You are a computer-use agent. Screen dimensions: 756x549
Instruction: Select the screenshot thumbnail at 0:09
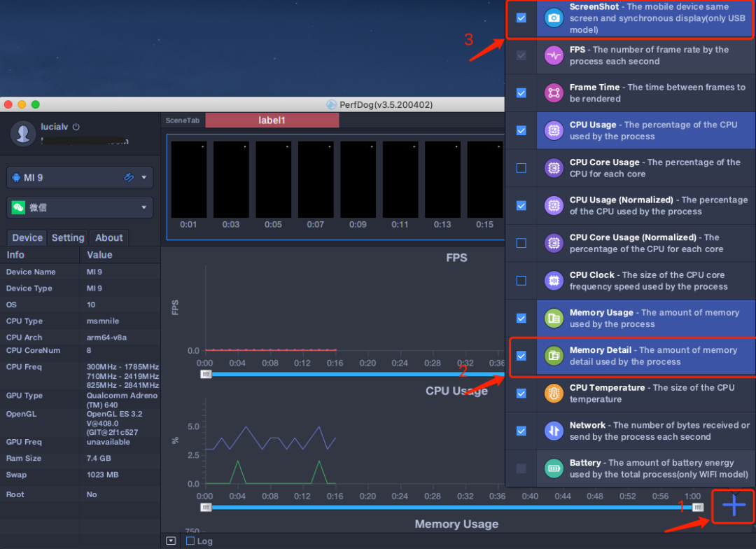[358, 180]
